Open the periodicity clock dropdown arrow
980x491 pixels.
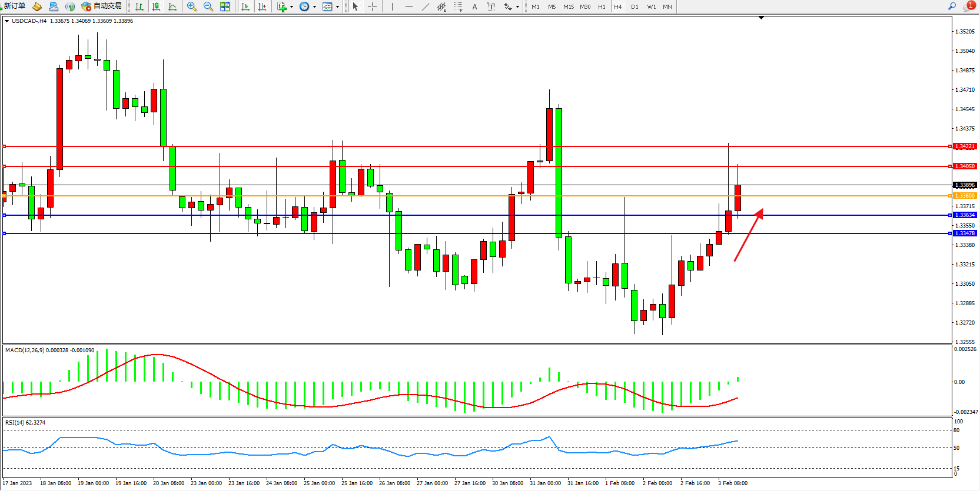pos(314,7)
